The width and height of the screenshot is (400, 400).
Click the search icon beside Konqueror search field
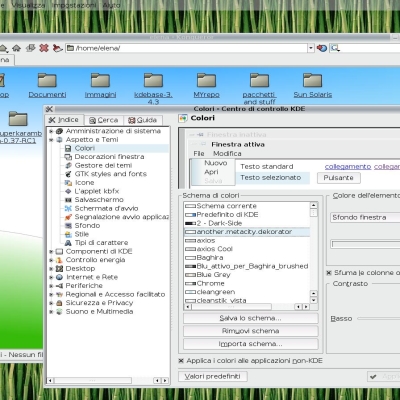point(335,48)
